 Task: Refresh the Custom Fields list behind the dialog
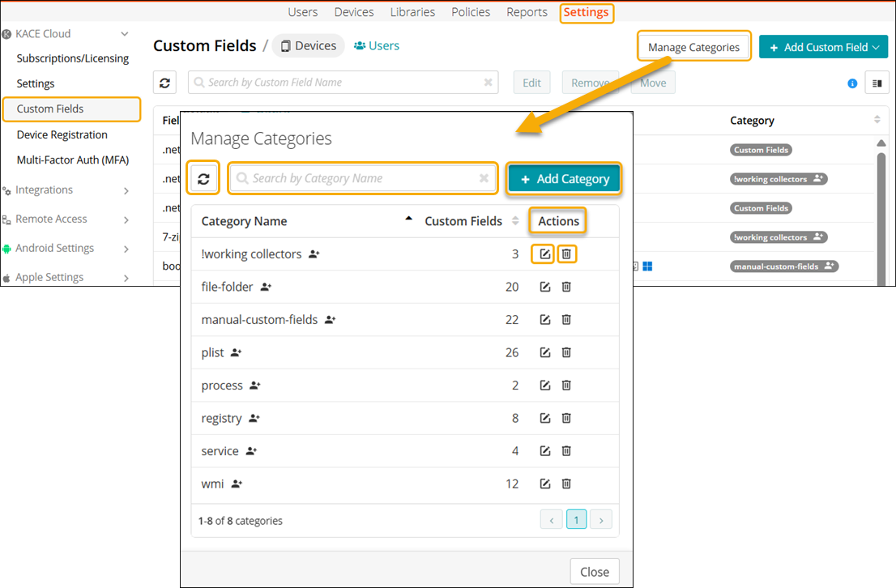click(165, 83)
